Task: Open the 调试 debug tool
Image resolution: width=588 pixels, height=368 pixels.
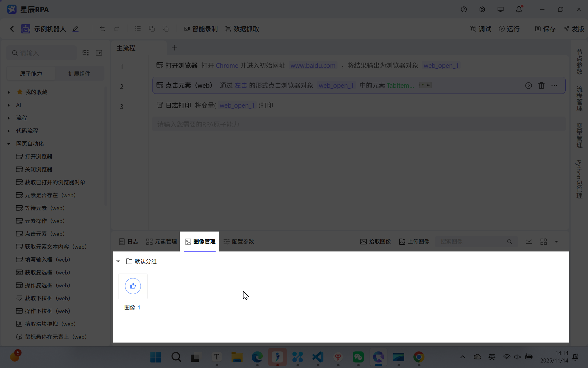Action: (481, 29)
